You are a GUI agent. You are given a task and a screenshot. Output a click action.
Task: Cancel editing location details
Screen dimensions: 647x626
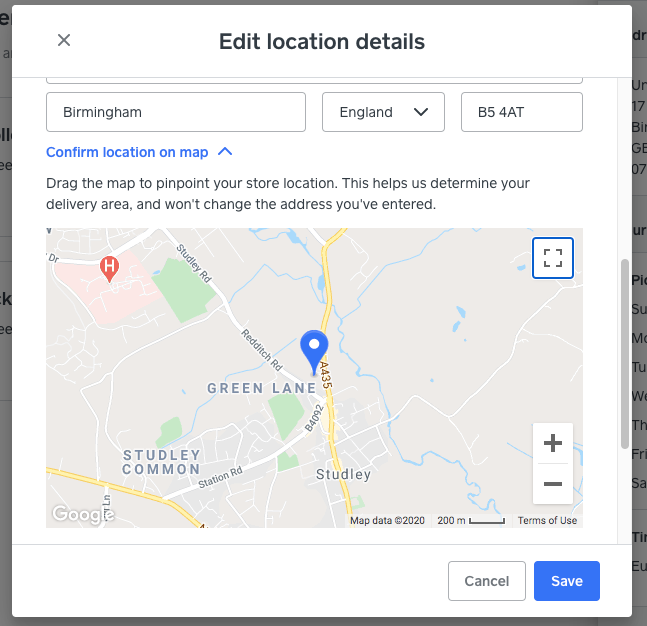pyautogui.click(x=487, y=581)
